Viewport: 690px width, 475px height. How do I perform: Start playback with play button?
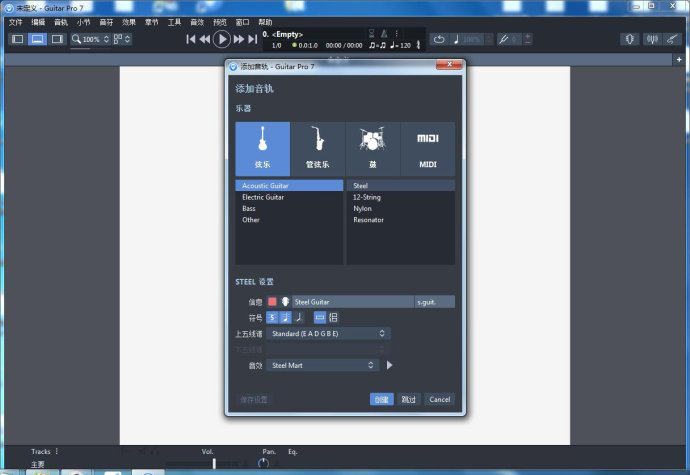222,39
